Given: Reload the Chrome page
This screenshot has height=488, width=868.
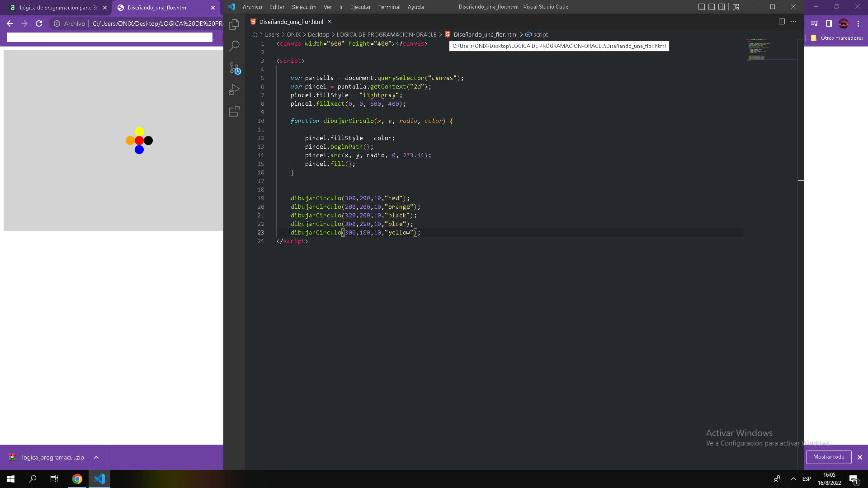Looking at the screenshot, I should point(39,23).
